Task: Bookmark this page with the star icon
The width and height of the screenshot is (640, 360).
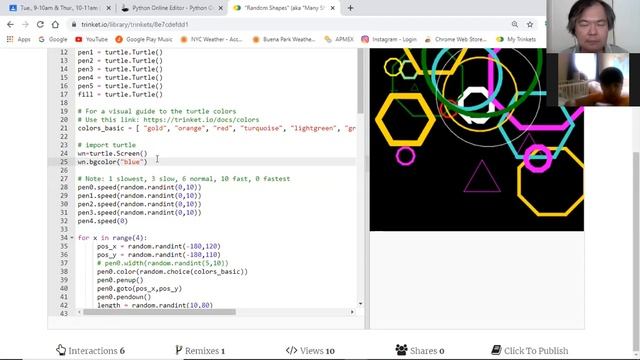Action: 530,24
